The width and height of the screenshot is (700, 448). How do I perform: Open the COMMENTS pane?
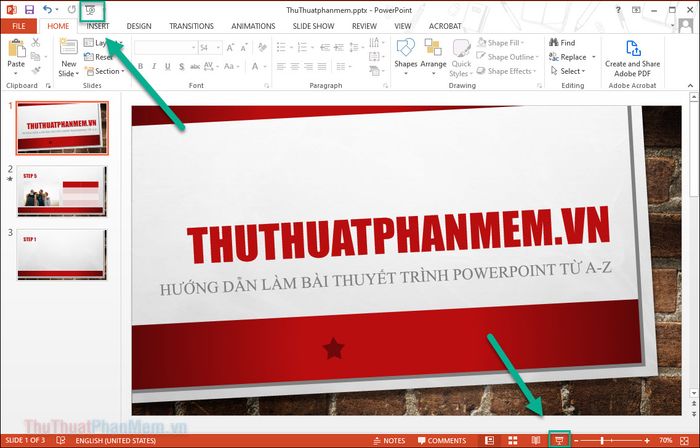point(442,441)
